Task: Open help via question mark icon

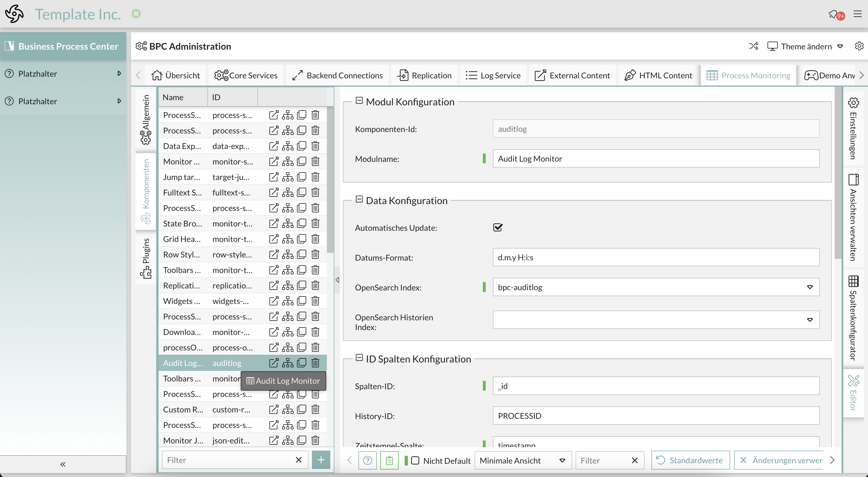Action: (x=367, y=460)
